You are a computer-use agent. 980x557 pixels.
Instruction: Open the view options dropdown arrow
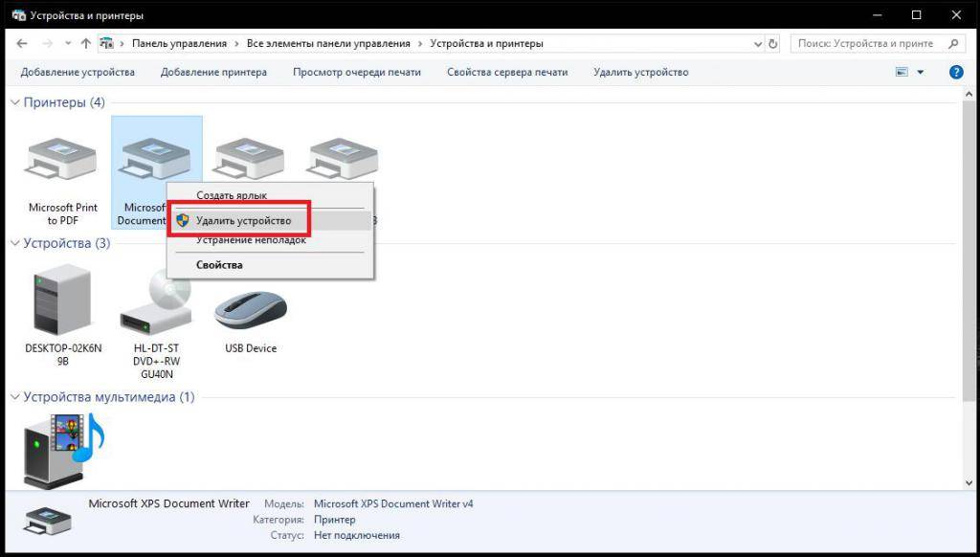coord(920,72)
